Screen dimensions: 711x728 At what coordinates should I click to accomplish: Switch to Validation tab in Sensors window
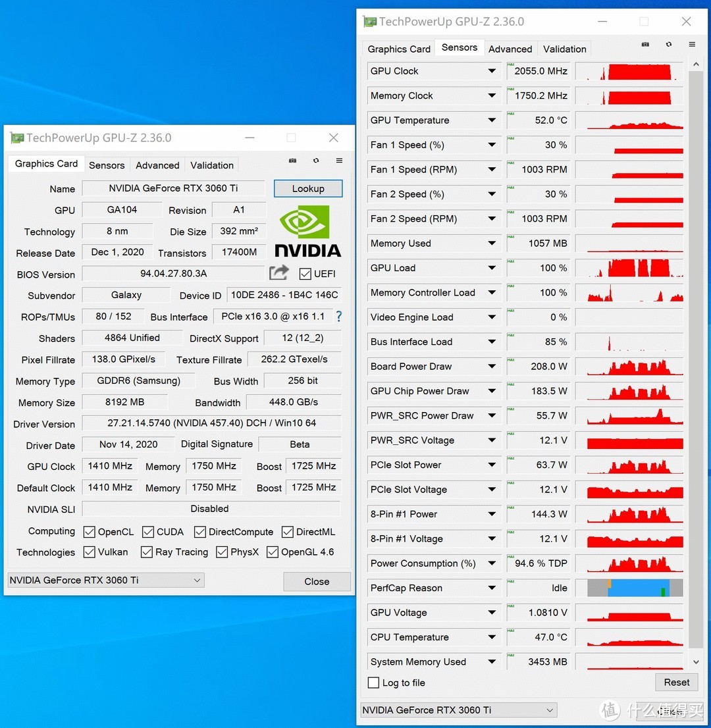pos(565,49)
